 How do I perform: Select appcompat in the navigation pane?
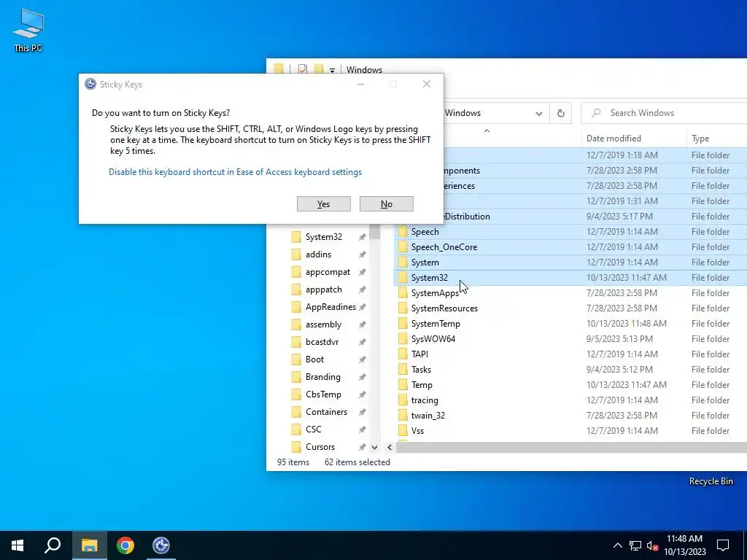(x=328, y=272)
